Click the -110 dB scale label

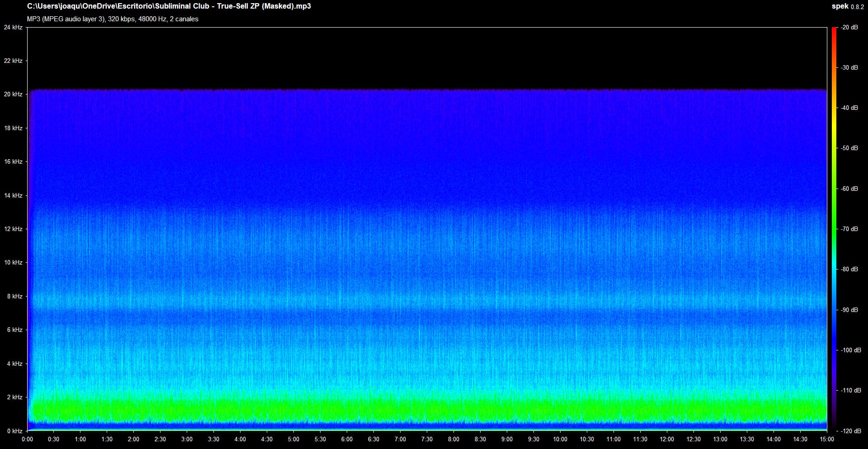click(x=851, y=390)
